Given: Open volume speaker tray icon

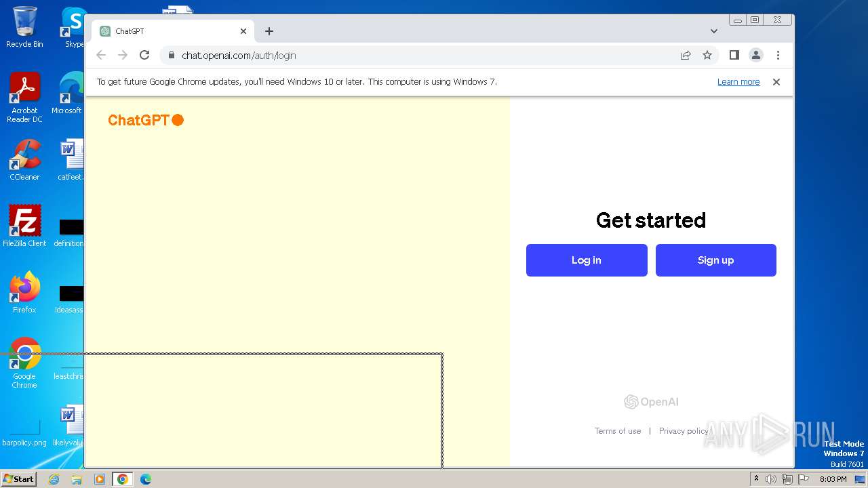Looking at the screenshot, I should (x=771, y=479).
